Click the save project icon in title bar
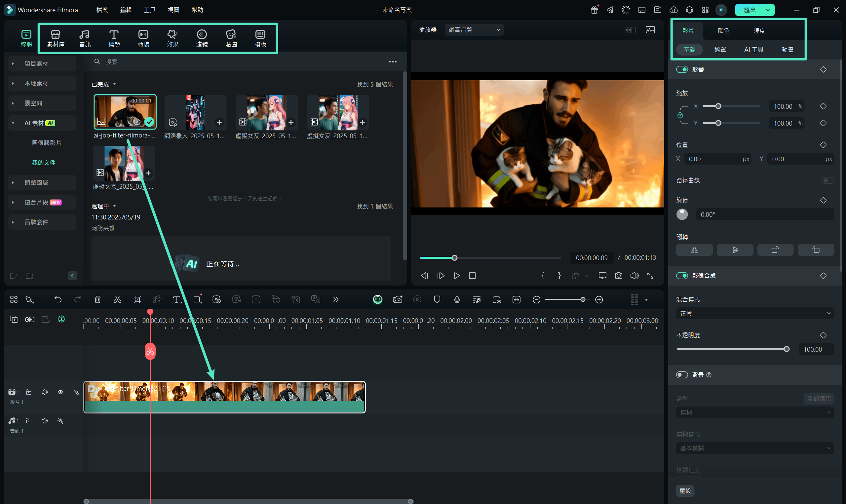This screenshot has height=504, width=846. (x=658, y=10)
